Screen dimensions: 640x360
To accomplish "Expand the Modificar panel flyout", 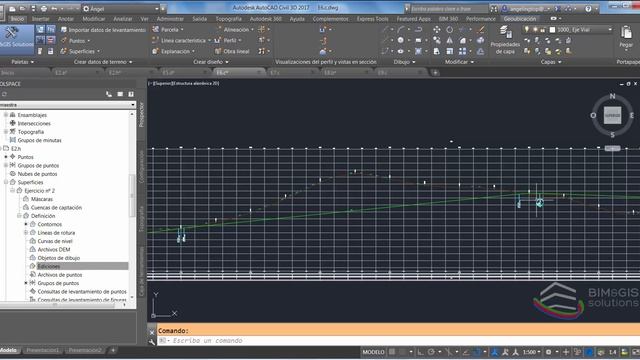I will coord(459,62).
